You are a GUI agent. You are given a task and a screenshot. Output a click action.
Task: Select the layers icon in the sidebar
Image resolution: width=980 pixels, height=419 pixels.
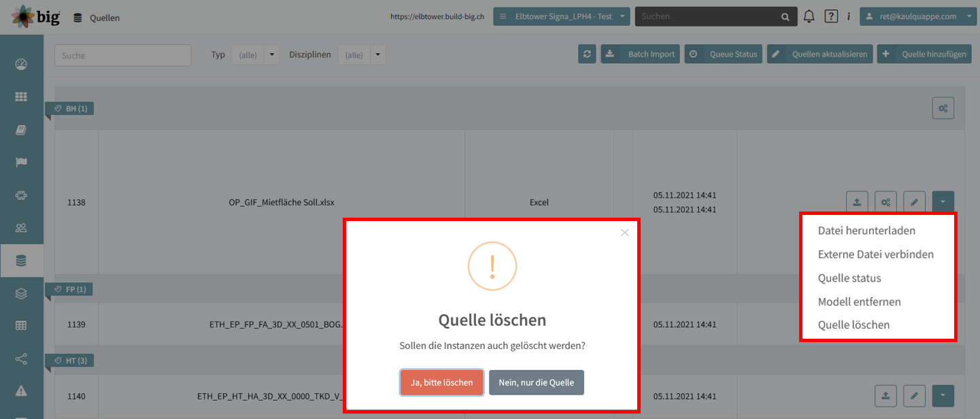(x=21, y=292)
